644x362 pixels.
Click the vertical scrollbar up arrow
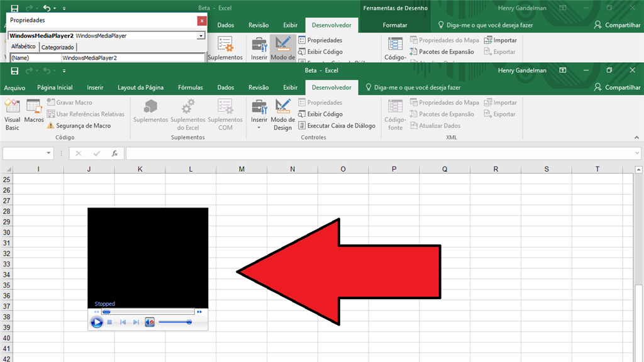[638, 170]
